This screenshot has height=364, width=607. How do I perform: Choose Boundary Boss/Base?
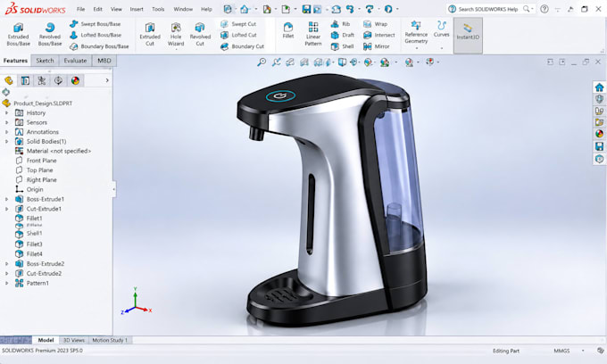tap(99, 46)
